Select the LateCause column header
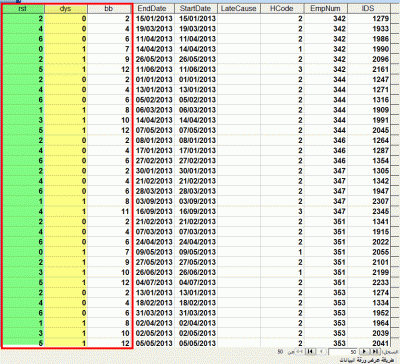Viewport: 400px width, 364px height. [x=239, y=9]
